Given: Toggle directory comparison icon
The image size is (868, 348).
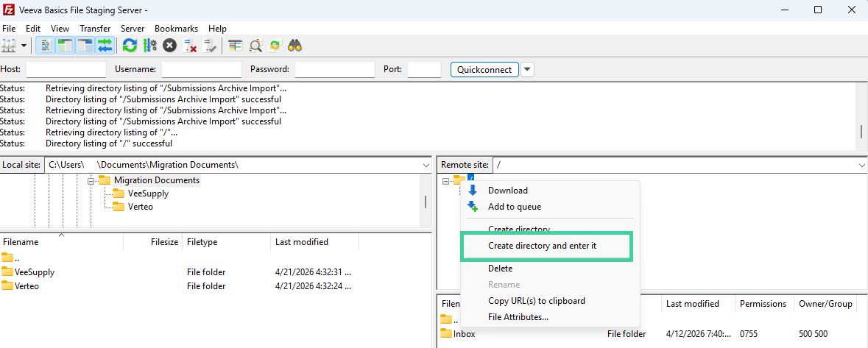Looking at the screenshot, I should tap(255, 46).
